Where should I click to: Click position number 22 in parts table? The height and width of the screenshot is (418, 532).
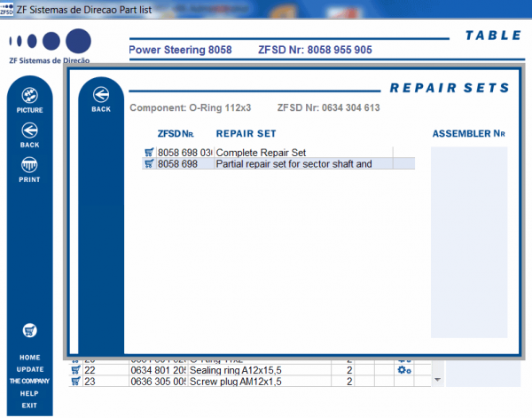click(90, 370)
